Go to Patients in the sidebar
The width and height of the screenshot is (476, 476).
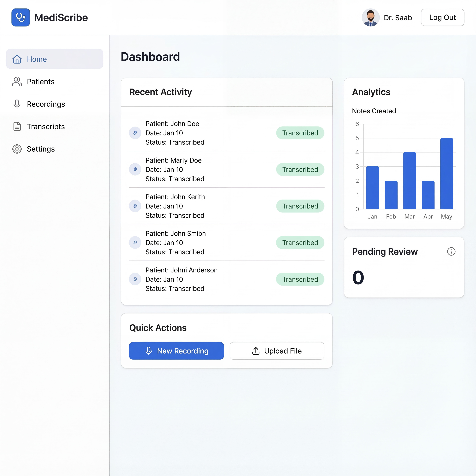tap(41, 82)
